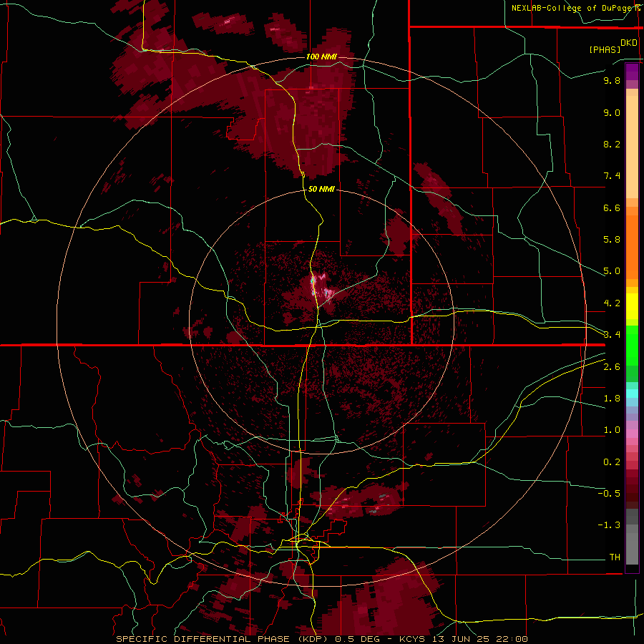Click the 9.8 value on the color scale
Viewport: 644px width, 644px height.
click(612, 80)
